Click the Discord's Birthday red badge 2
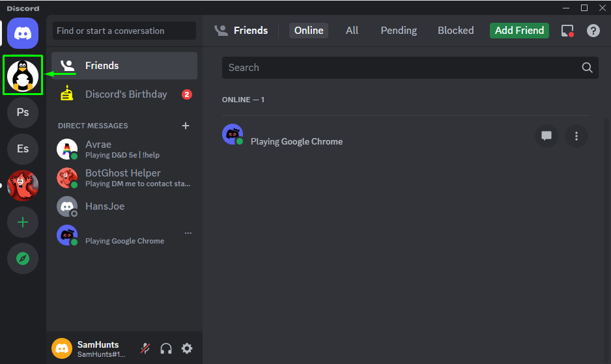Viewport: 611px width, 364px height. tap(187, 94)
